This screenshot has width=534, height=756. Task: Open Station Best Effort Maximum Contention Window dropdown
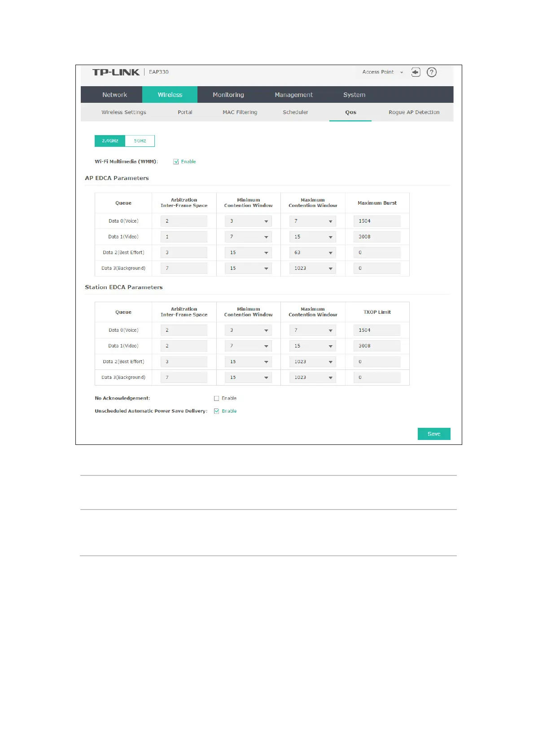(x=313, y=361)
